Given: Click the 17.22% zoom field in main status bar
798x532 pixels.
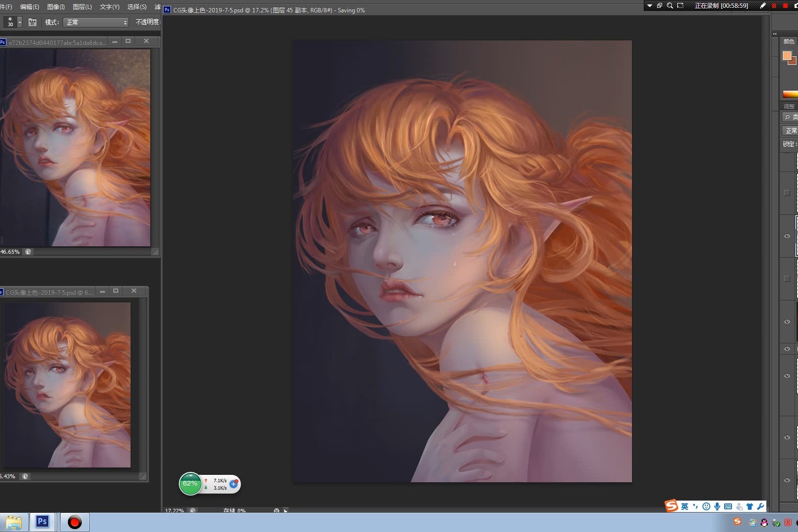Looking at the screenshot, I should 174,511.
